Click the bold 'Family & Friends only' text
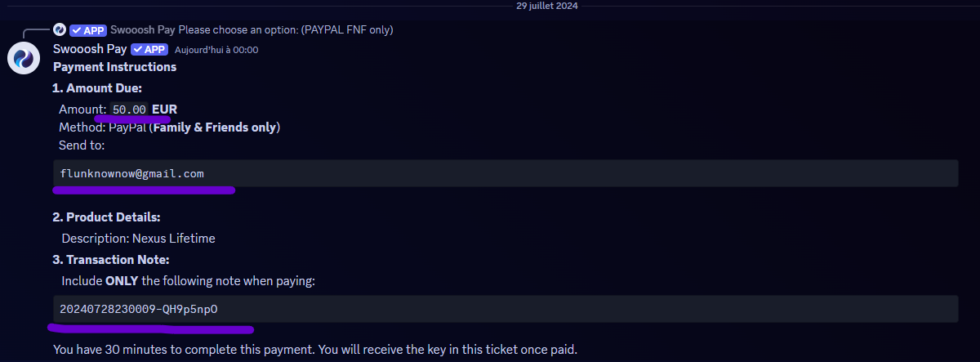 tap(214, 127)
